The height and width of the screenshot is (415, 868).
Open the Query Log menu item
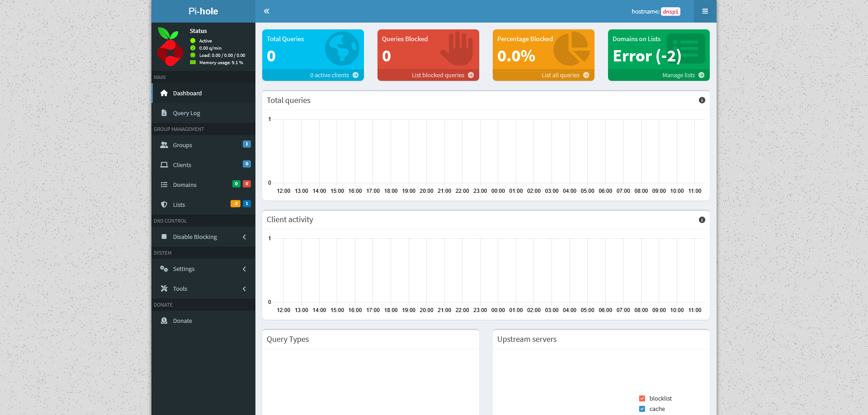203,113
